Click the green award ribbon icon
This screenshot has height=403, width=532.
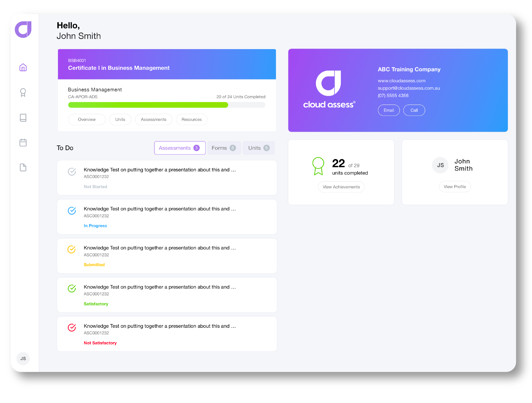pos(318,166)
